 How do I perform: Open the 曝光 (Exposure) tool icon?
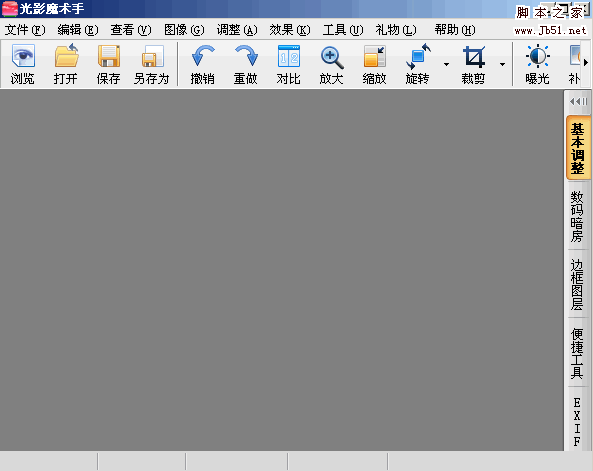[537, 56]
